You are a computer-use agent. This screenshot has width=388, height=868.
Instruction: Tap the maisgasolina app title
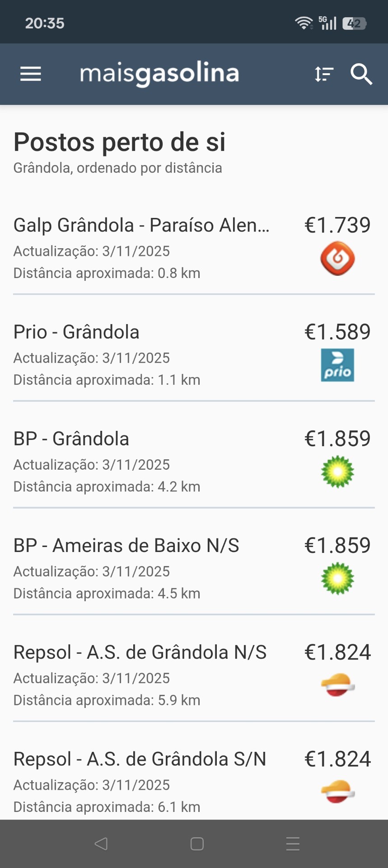click(159, 74)
